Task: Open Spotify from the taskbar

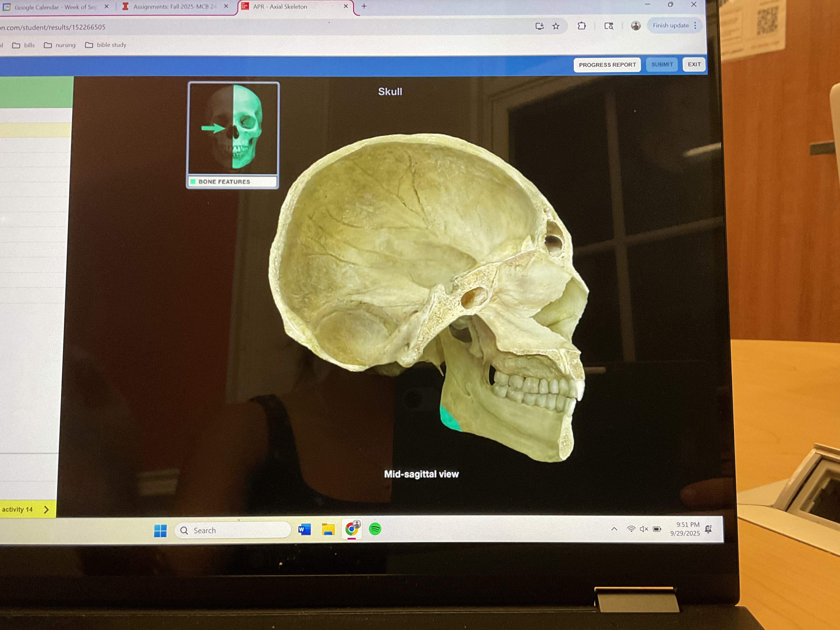Action: tap(375, 529)
